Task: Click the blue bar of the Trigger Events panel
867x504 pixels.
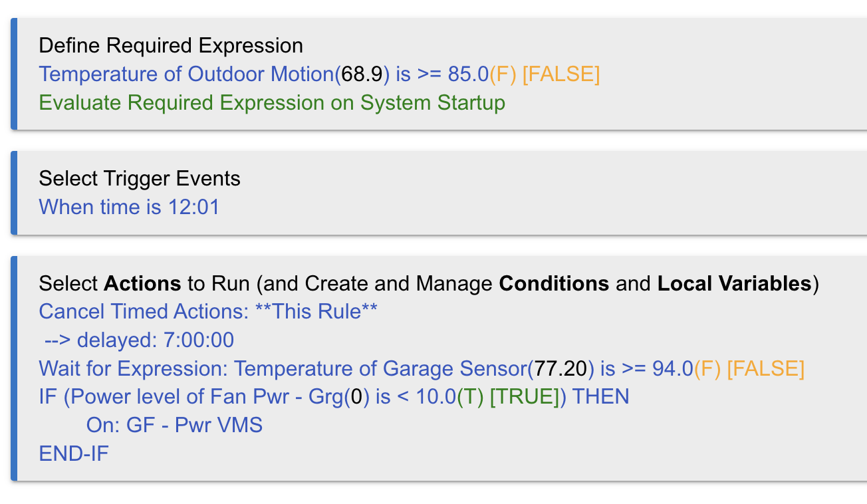Action: (13, 193)
